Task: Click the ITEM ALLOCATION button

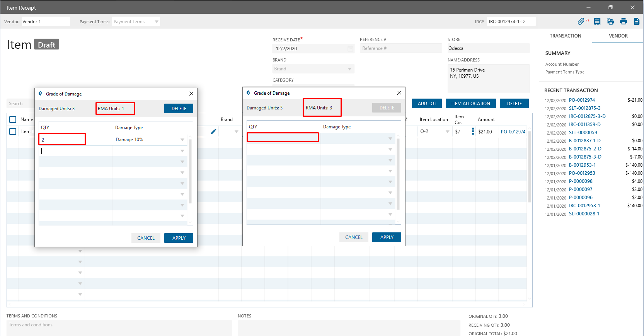Action: 471,104
